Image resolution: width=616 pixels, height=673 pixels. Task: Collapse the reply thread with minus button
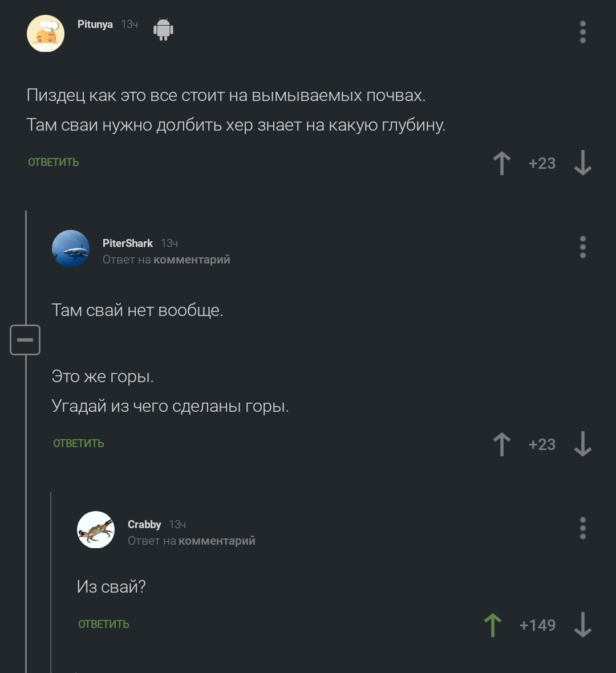point(25,340)
